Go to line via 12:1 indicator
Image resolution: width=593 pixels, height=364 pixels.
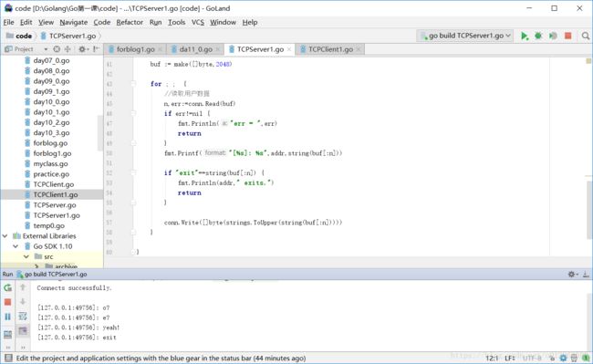(492, 358)
